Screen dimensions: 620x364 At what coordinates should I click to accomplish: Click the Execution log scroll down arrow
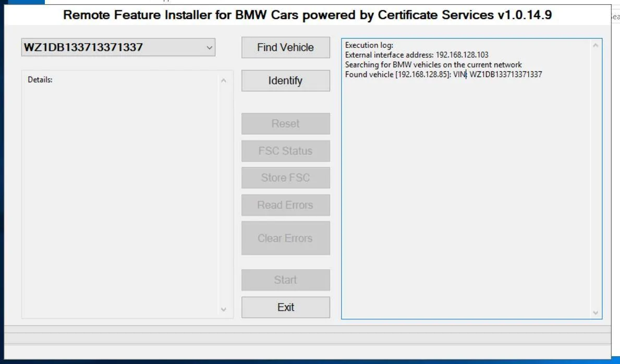click(x=595, y=312)
